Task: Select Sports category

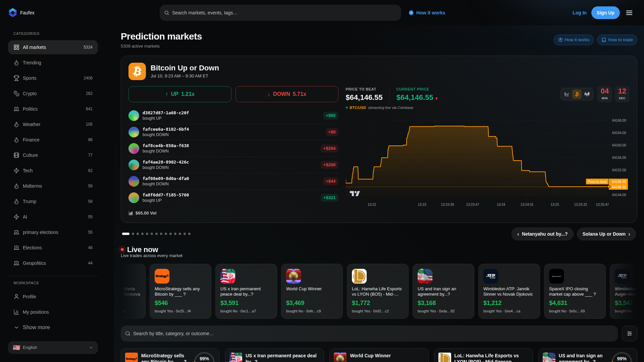Action: [x=53, y=78]
